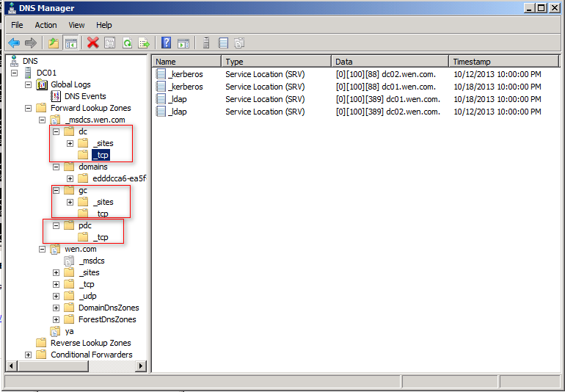Click the Export List toolbar icon
565x392 pixels.
pos(144,43)
